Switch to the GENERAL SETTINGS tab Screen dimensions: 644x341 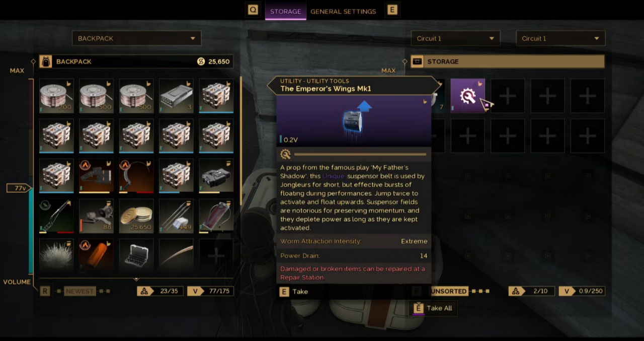pos(343,11)
